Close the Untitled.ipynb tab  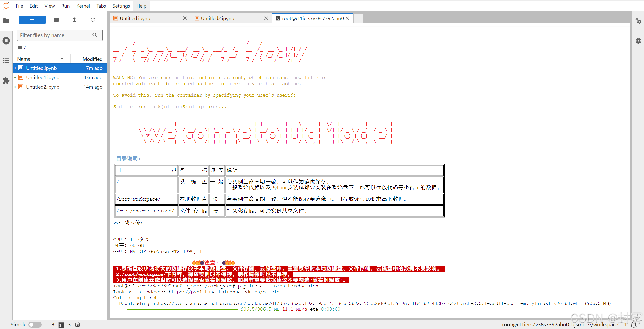[x=185, y=18]
